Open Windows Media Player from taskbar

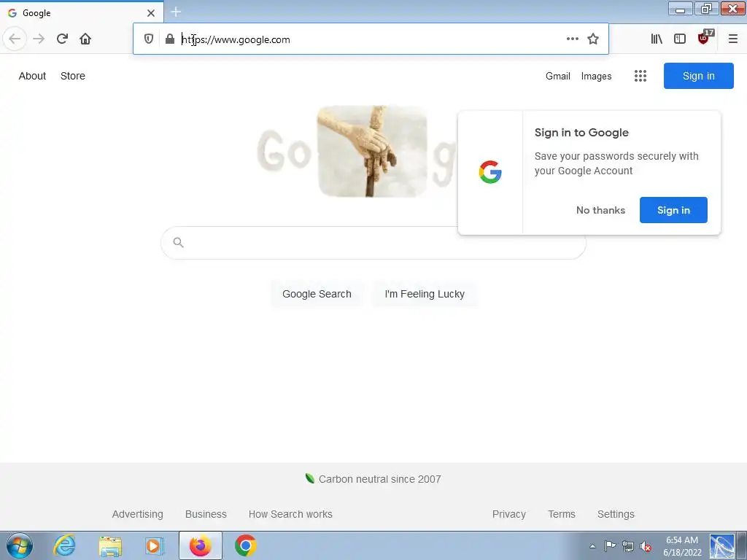[153, 545]
